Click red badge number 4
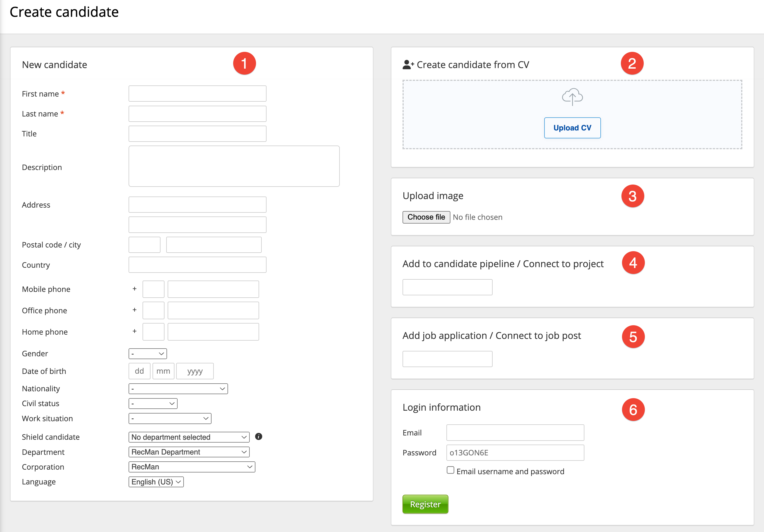This screenshot has height=532, width=764. click(633, 263)
